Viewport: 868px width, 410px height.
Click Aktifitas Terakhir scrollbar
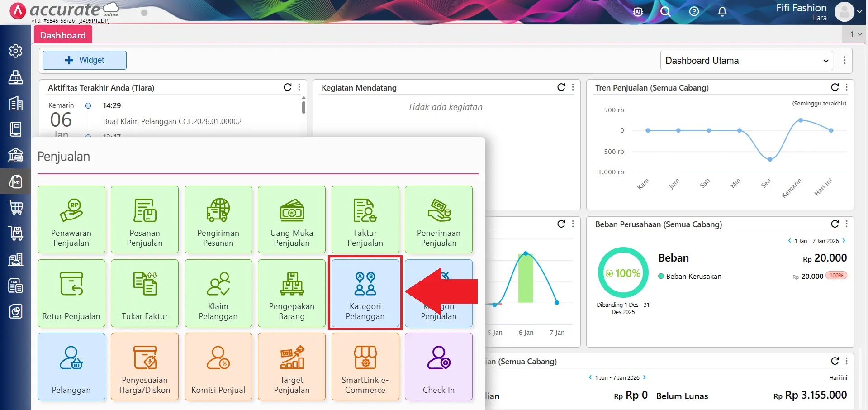[x=304, y=107]
